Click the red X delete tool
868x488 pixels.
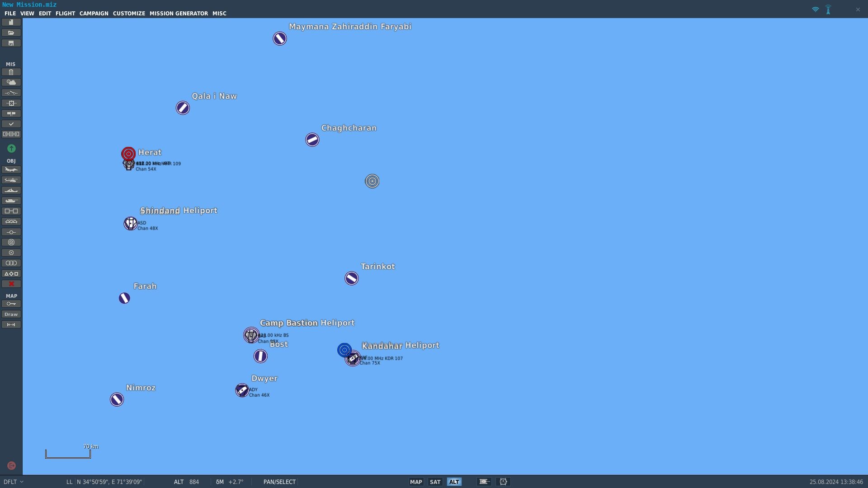click(11, 284)
